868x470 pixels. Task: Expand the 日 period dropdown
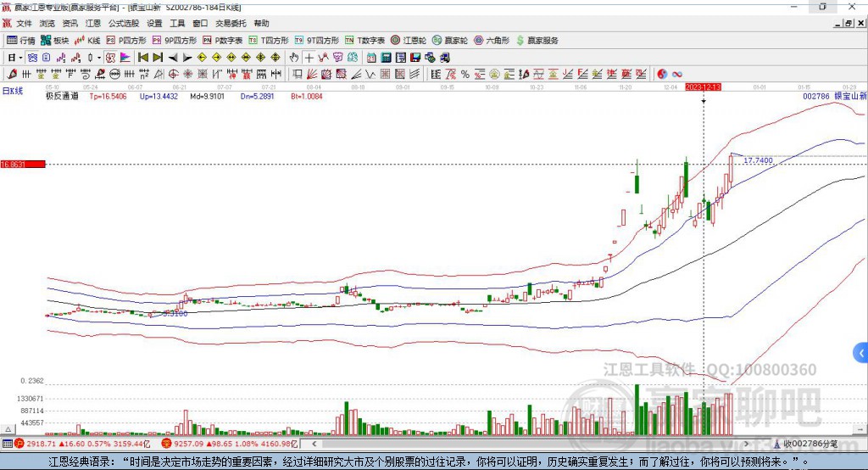click(20, 58)
